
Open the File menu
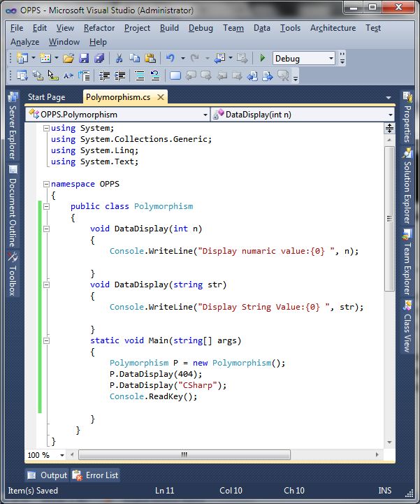tap(17, 28)
